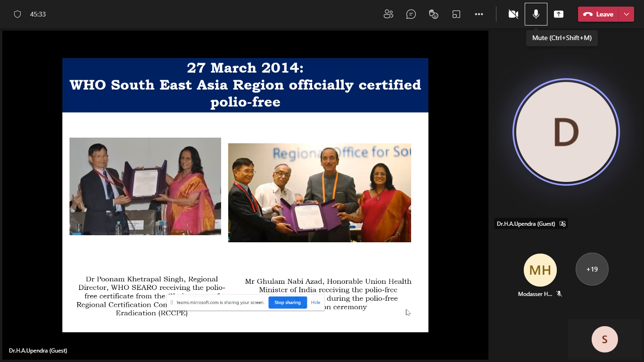Click Dr.H.A.Upendra (Guest) label under avatar
The height and width of the screenshot is (362, 644).
526,224
